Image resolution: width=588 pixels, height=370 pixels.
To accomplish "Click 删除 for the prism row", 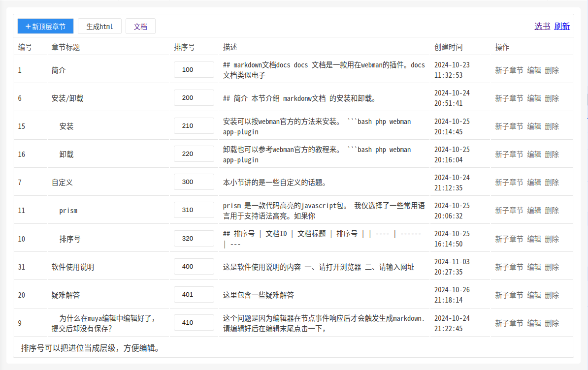I will [x=552, y=211].
